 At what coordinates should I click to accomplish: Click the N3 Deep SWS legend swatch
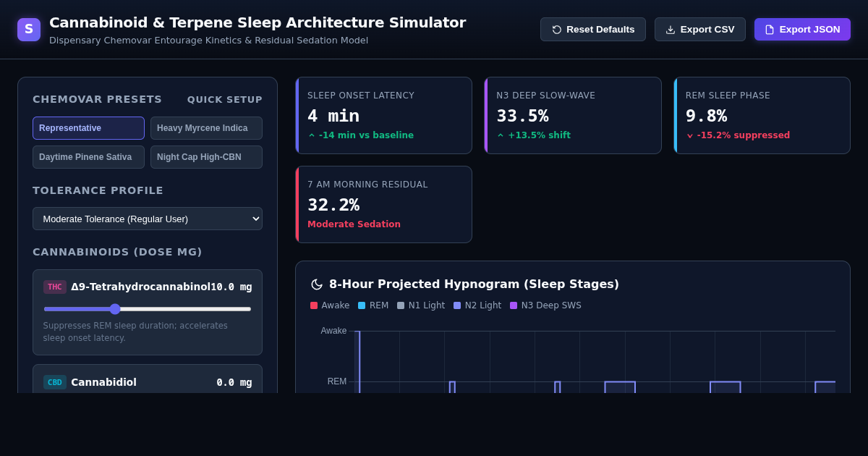(514, 305)
